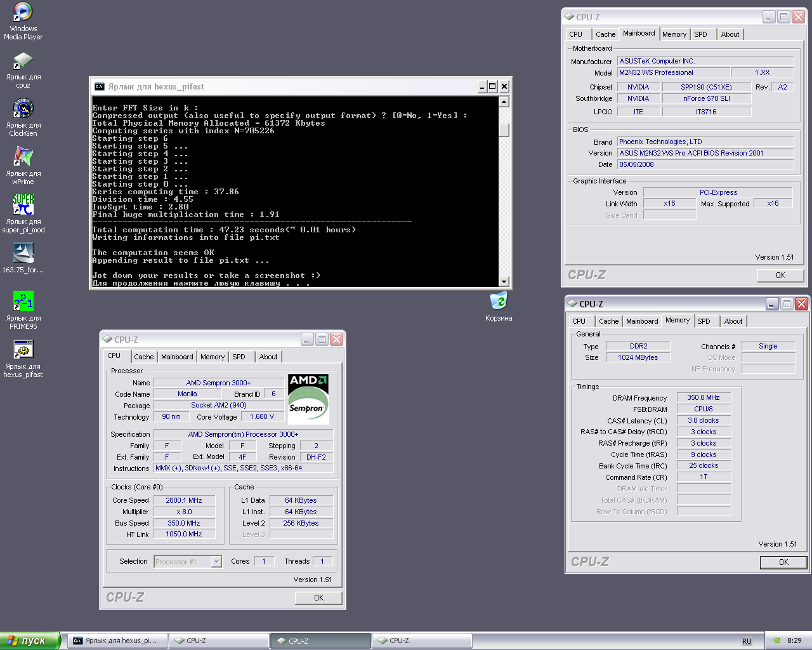Click the taskbar clock showing 8:29

(x=794, y=640)
